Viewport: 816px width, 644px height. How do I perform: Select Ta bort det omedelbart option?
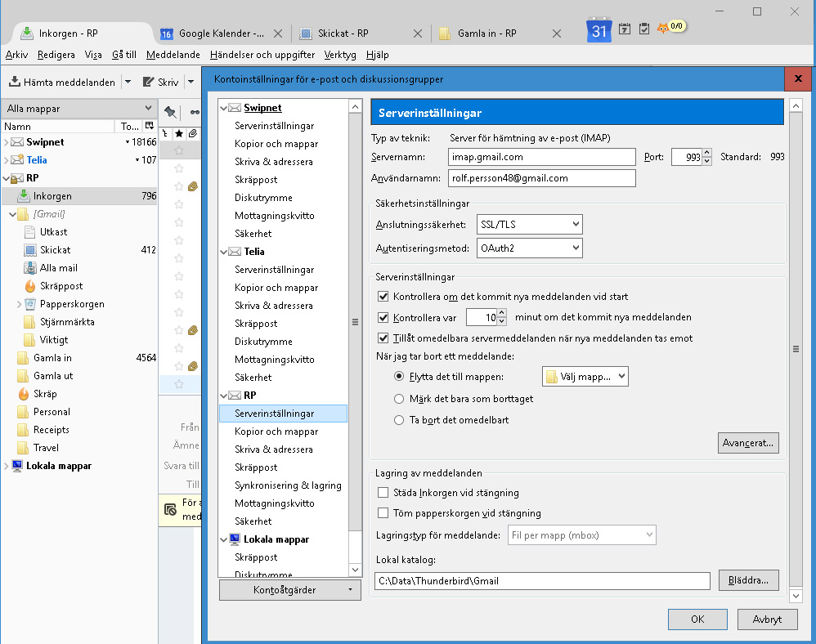coord(399,420)
